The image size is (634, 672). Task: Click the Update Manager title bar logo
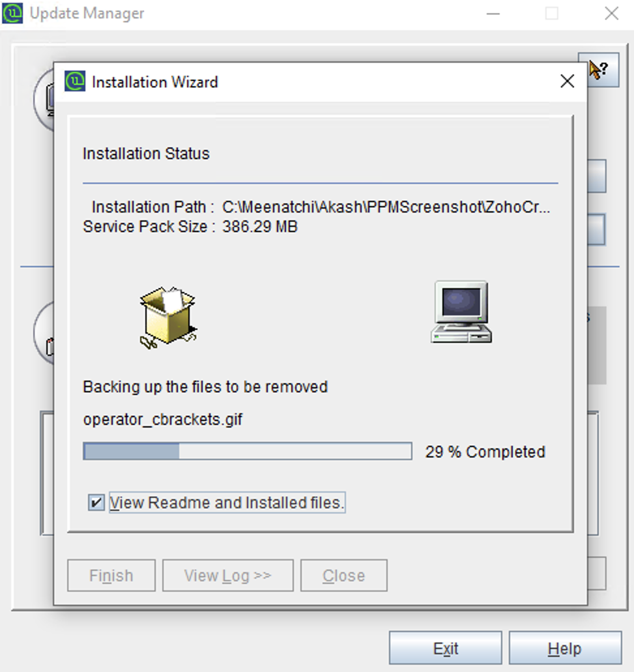coord(12,13)
